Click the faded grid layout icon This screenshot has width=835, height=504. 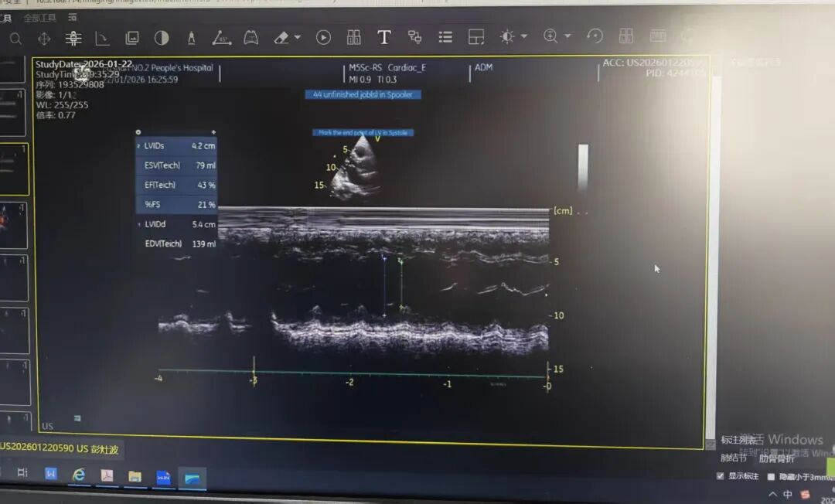coord(626,36)
